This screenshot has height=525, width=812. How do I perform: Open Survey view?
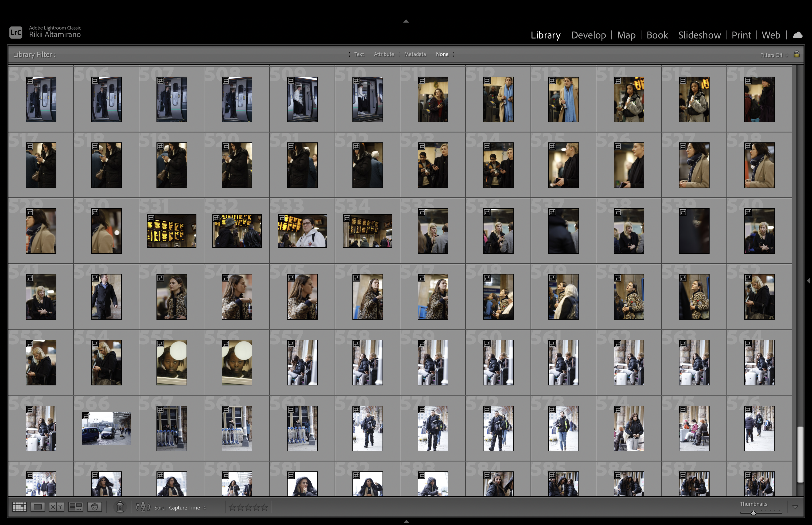click(75, 507)
